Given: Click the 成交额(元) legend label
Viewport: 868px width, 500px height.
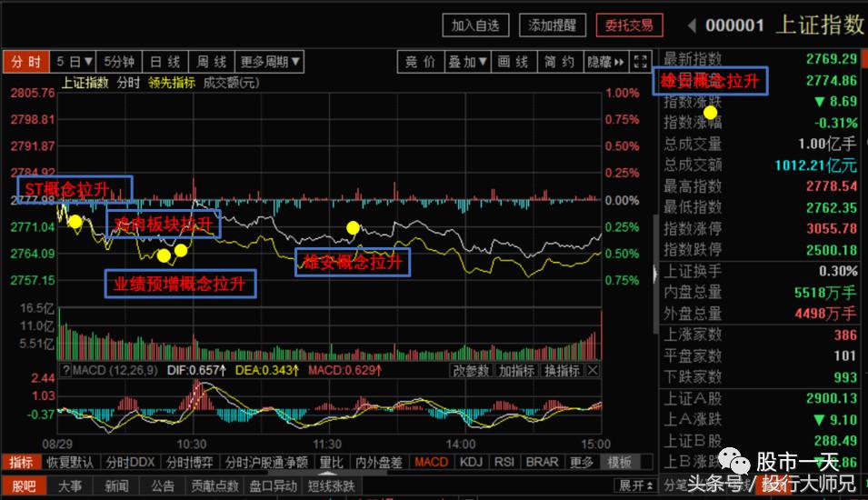Looking at the screenshot, I should click(231, 83).
